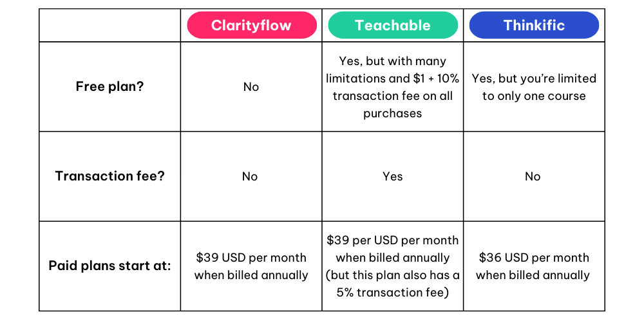
Task: Click Teachable's "Yes, but with many" text line
Action: (393, 61)
